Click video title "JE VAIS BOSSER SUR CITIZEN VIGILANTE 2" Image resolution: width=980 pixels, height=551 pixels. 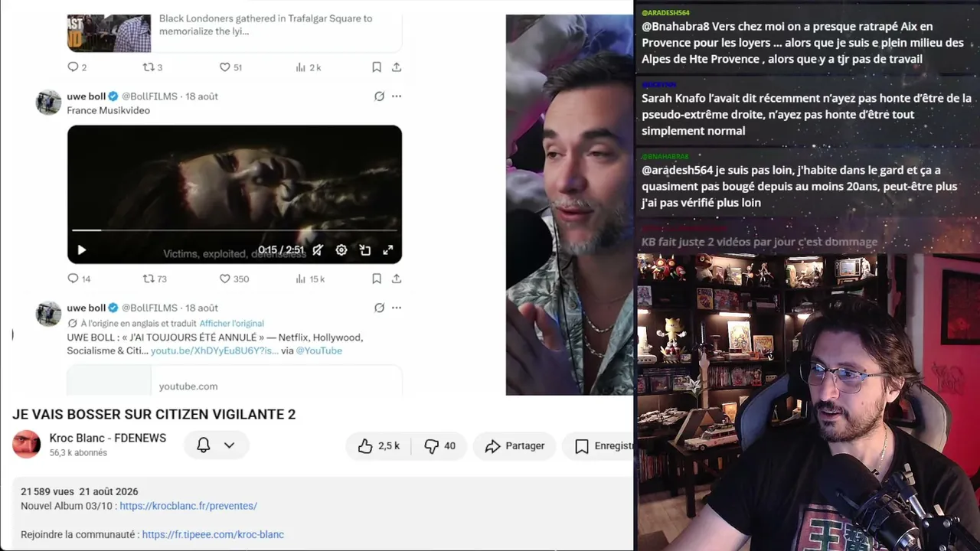pos(154,414)
